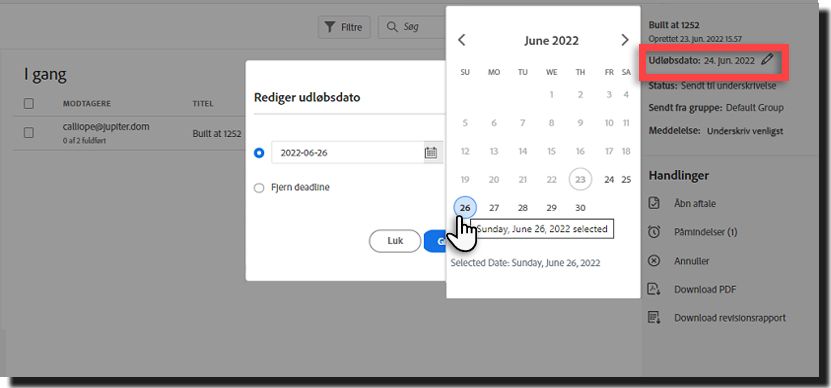The height and width of the screenshot is (388, 831).
Task: Click the Handlinger heading
Action: (x=678, y=175)
